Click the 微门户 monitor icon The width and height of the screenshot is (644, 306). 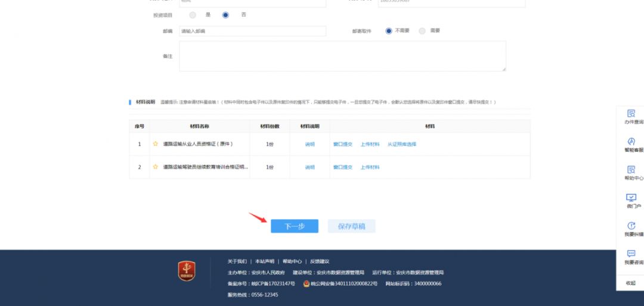[631, 198]
